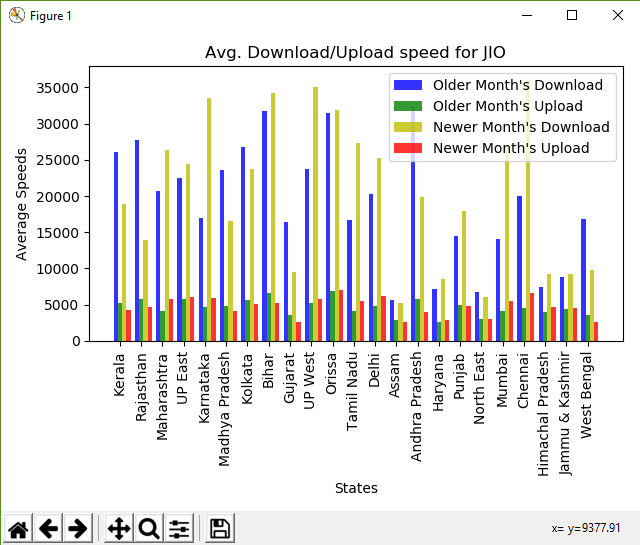This screenshot has width=640, height=545.
Task: Click the 30000 y-axis tick label
Action: [58, 124]
